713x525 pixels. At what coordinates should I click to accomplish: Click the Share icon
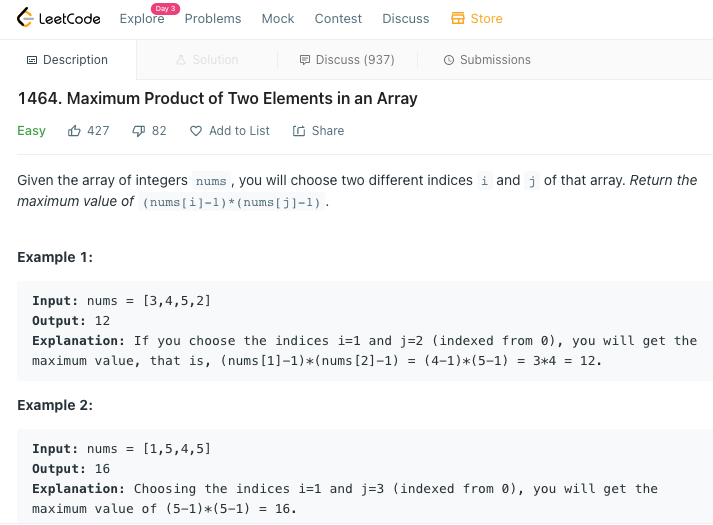click(298, 131)
